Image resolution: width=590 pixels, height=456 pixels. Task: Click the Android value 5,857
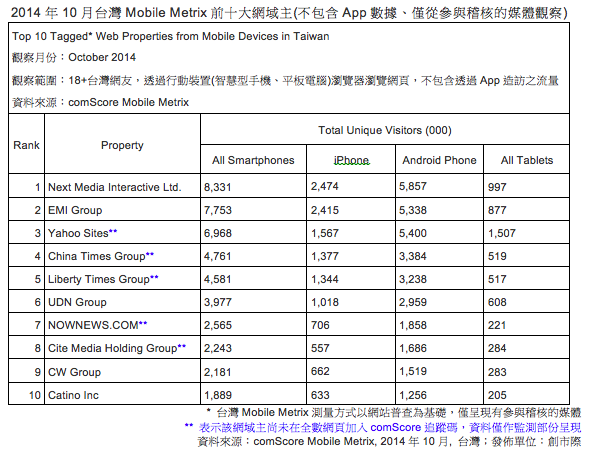(x=413, y=186)
